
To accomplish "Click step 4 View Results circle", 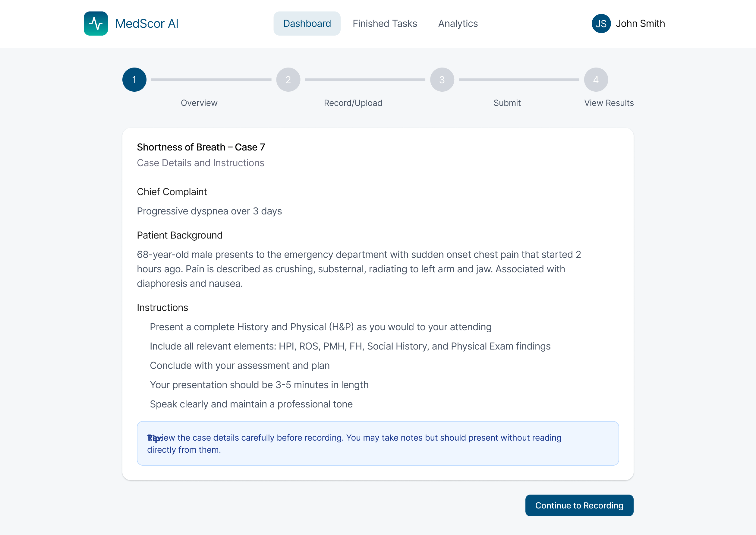I will click(x=596, y=79).
